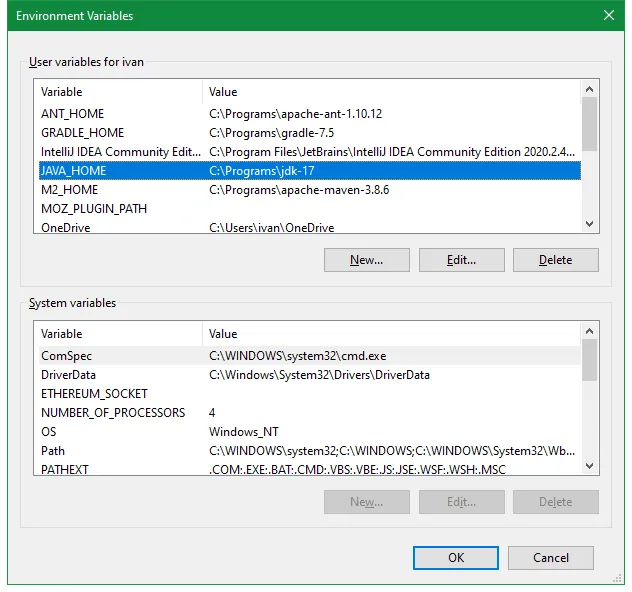The image size is (632, 592).
Task: Select the Path system variable
Action: coord(310,451)
